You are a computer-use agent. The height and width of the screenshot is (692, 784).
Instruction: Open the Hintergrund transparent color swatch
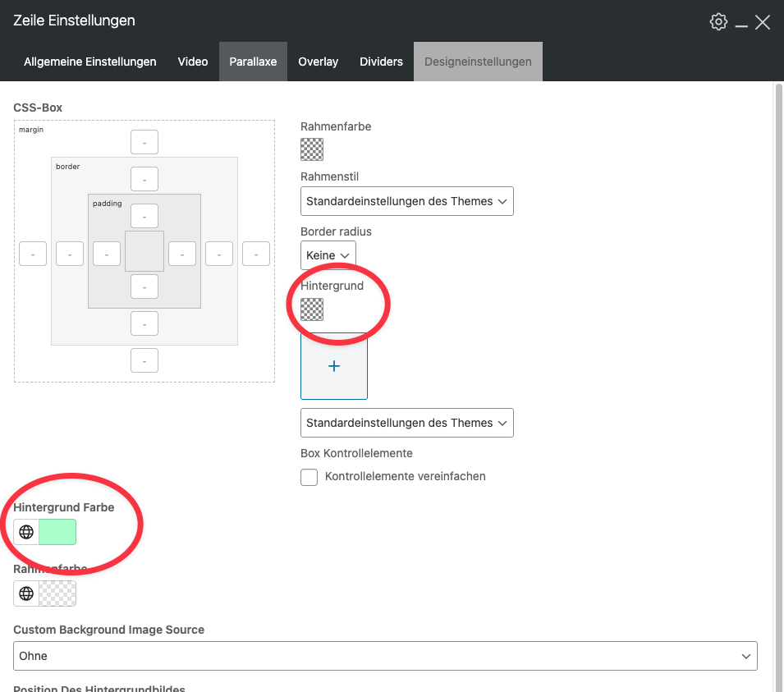point(312,309)
